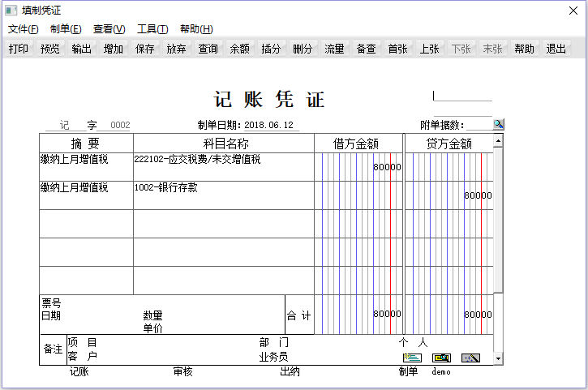Select the account cell 1002-银行存款

[224, 195]
